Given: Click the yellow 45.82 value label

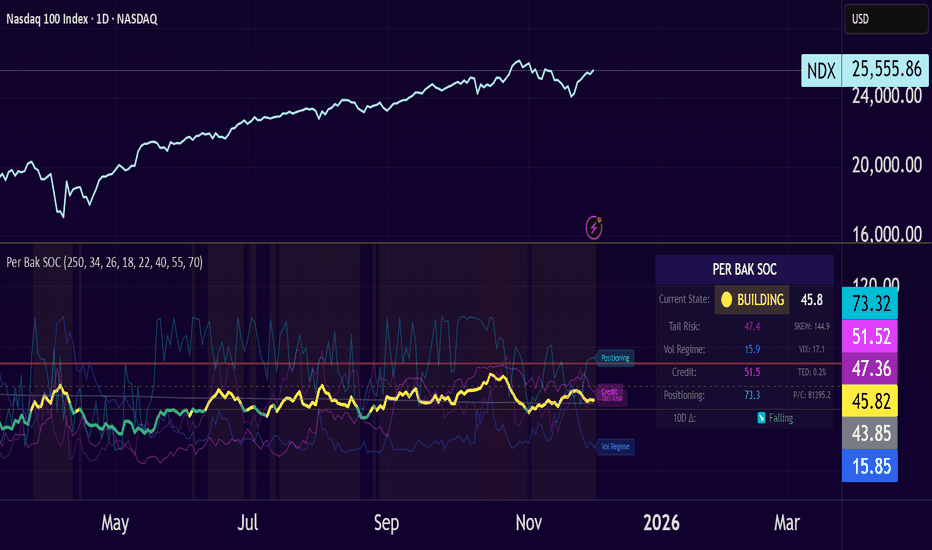Looking at the screenshot, I should pos(886,401).
